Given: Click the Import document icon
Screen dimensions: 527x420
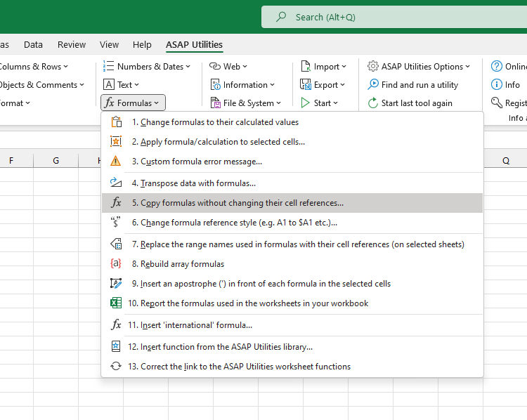Looking at the screenshot, I should click(306, 66).
